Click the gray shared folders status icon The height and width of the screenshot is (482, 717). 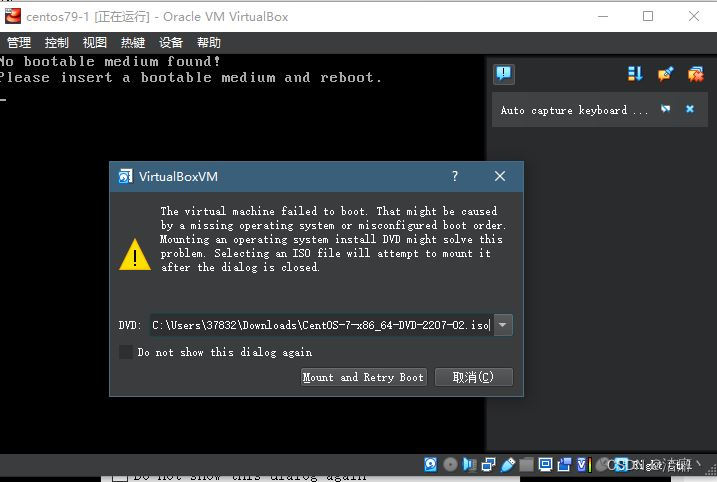coord(526,465)
